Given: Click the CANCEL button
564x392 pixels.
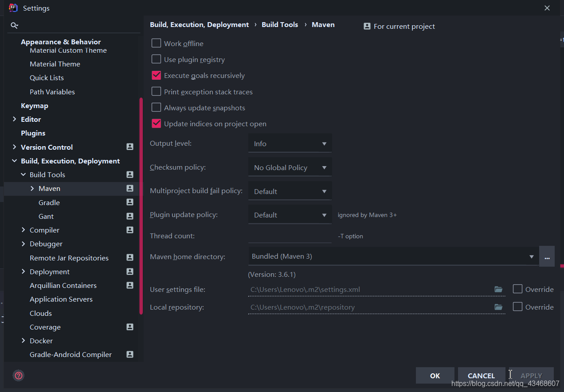Looking at the screenshot, I should pyautogui.click(x=481, y=376).
